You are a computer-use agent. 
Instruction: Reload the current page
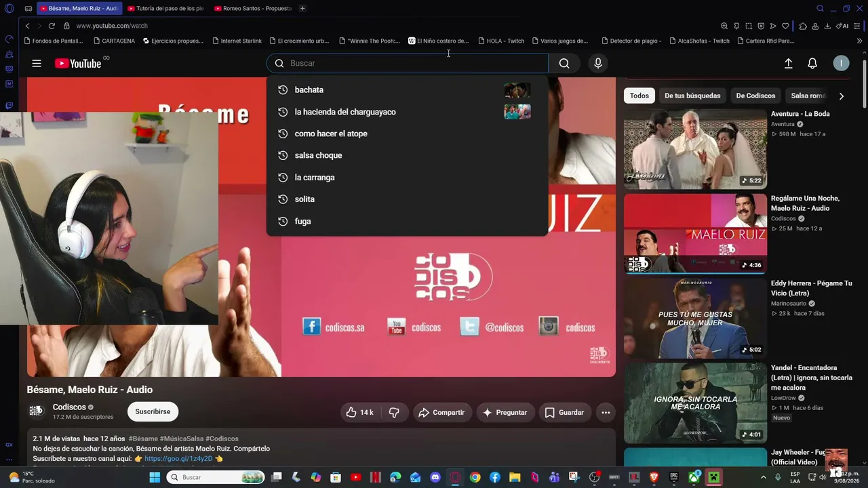click(52, 26)
